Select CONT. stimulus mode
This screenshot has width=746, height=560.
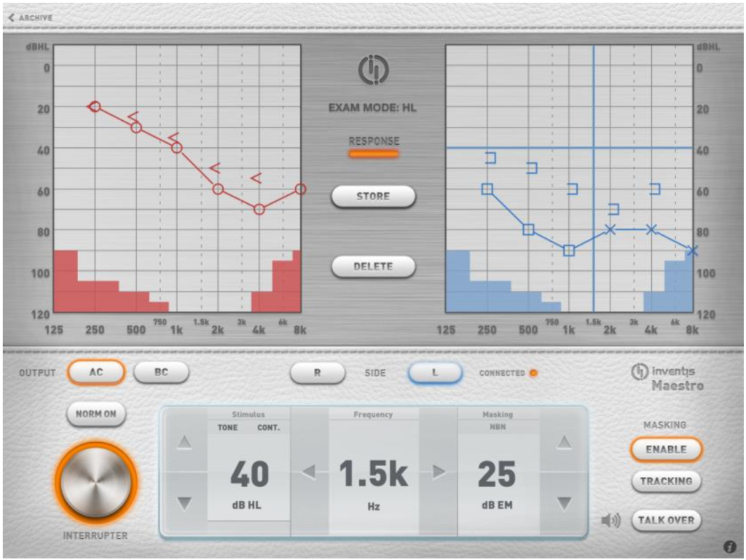coord(269,428)
